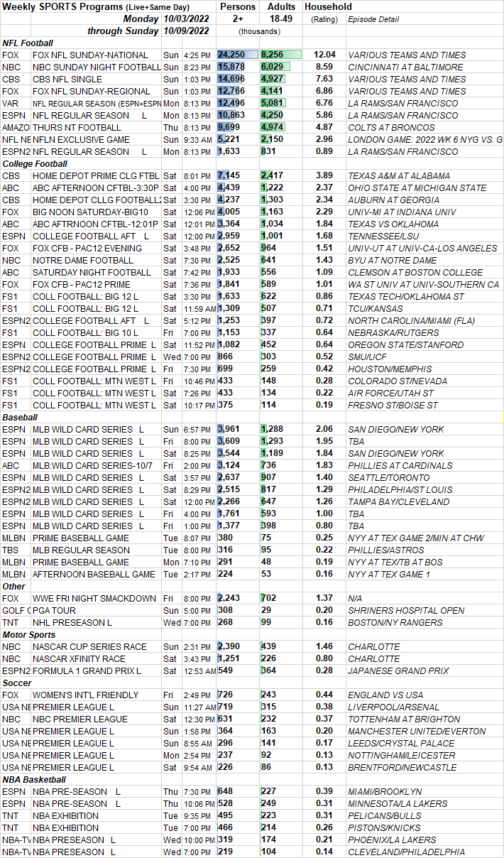Select the 'NBA Basketball' section header
This screenshot has height=858, width=504.
pos(33,779)
